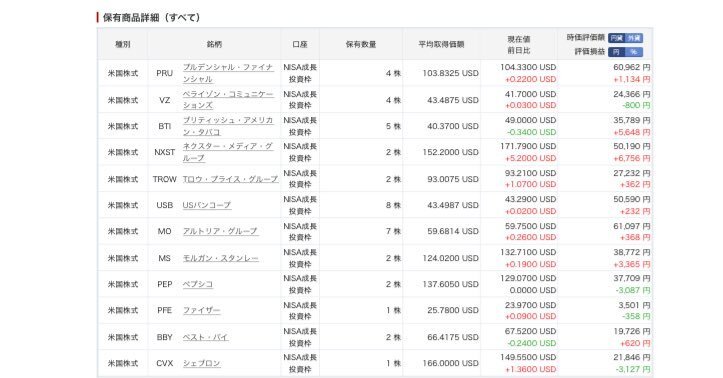Click valuation 60,962 円

pos(631,67)
